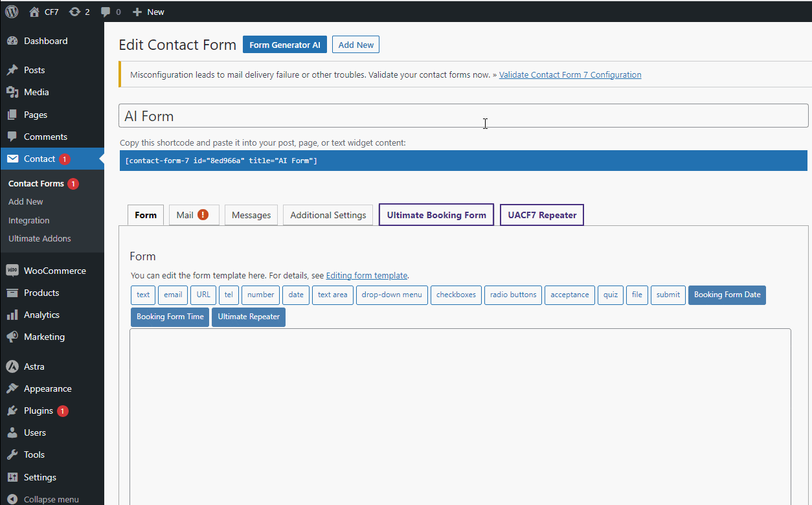Open the Messages tab
This screenshot has height=505, width=812.
251,215
